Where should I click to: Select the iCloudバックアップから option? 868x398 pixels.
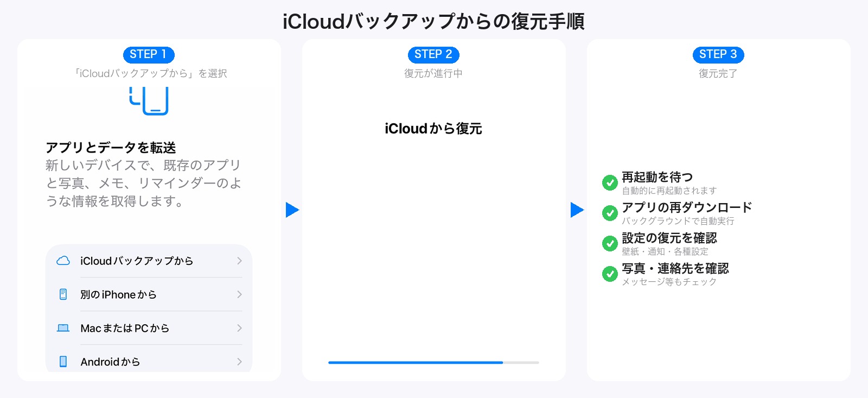point(149,261)
